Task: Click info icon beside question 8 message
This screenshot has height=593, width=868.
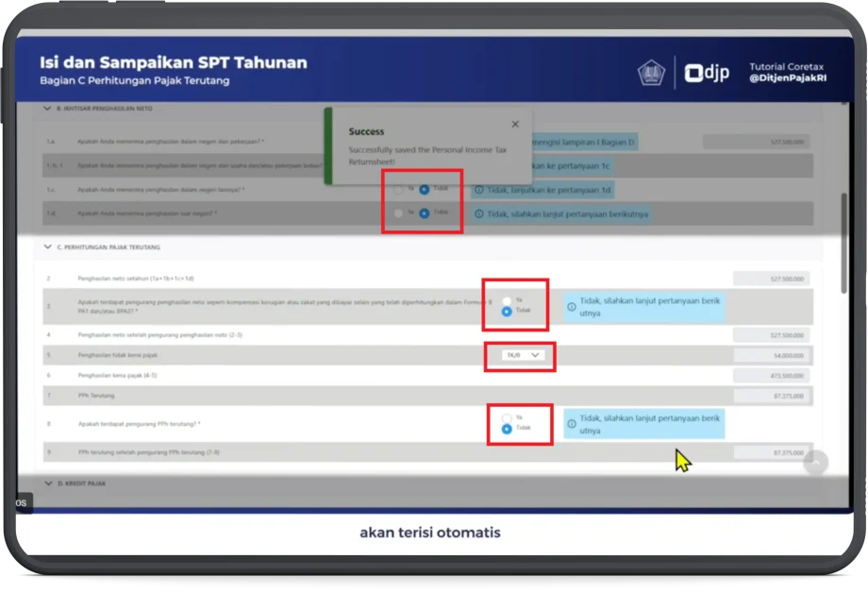Action: (x=572, y=424)
